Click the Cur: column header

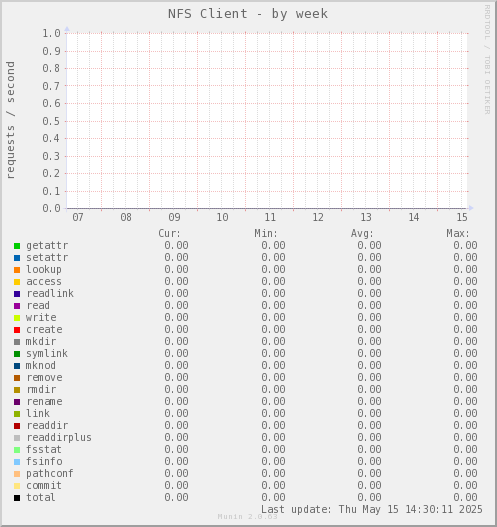(x=169, y=233)
